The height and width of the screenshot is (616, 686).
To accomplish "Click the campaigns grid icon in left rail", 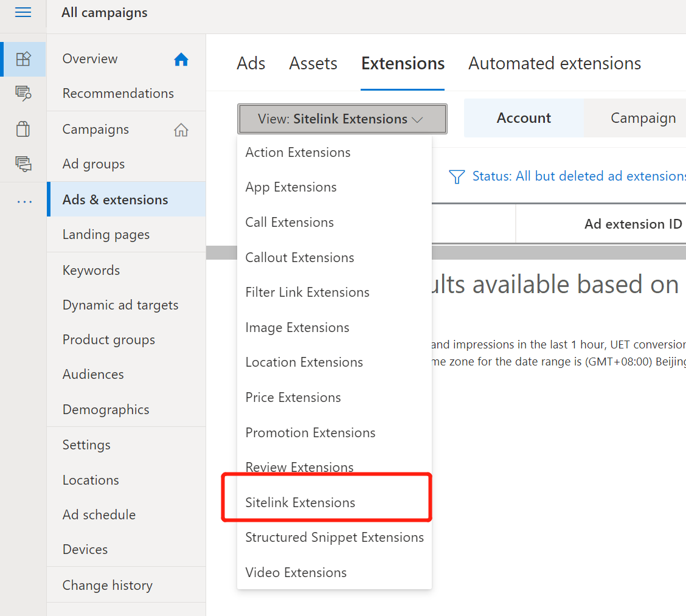I will pos(23,59).
